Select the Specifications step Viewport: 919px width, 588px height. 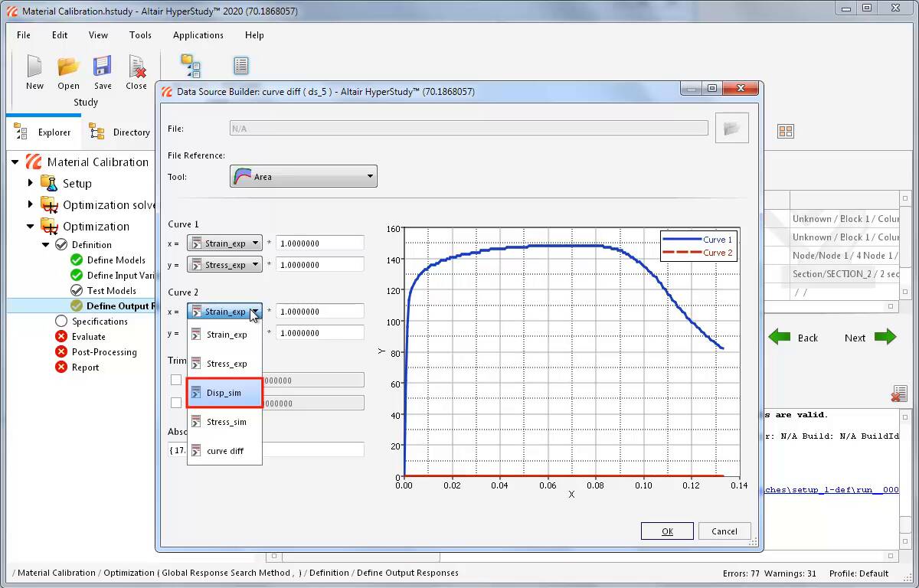coord(100,322)
